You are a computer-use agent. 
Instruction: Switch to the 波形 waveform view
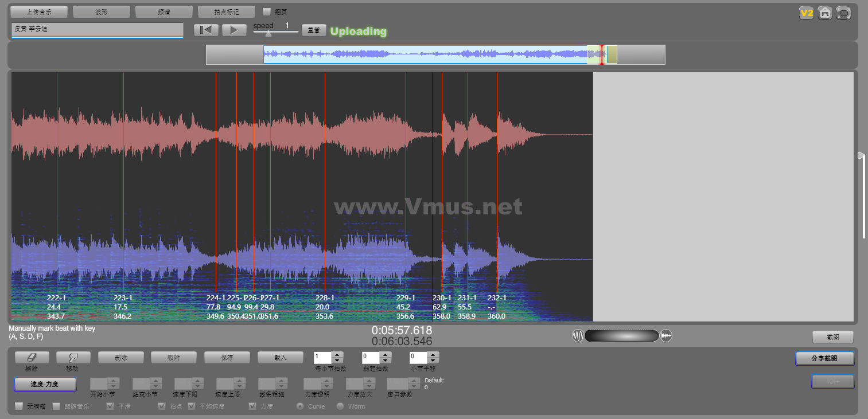click(101, 11)
